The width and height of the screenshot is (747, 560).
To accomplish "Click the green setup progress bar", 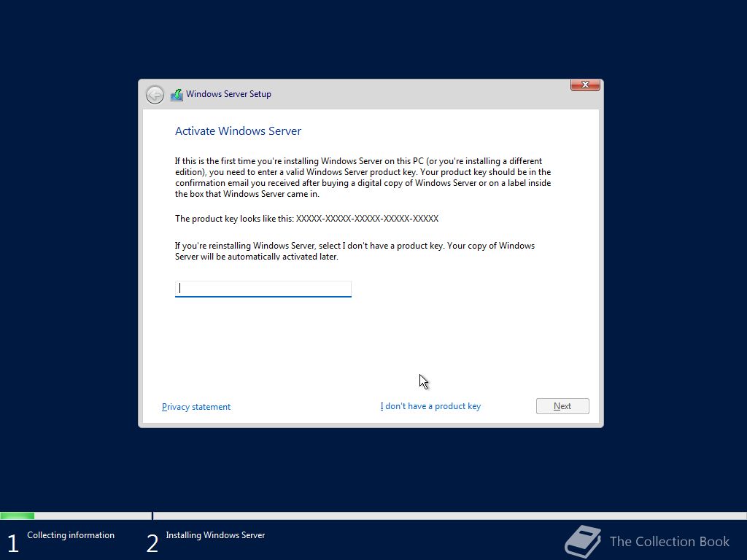I will (18, 516).
